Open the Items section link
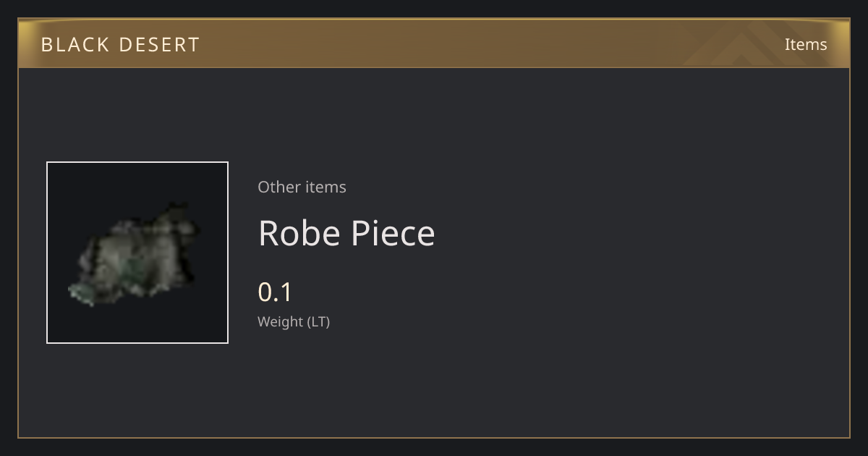This screenshot has width=868, height=456. click(x=806, y=44)
